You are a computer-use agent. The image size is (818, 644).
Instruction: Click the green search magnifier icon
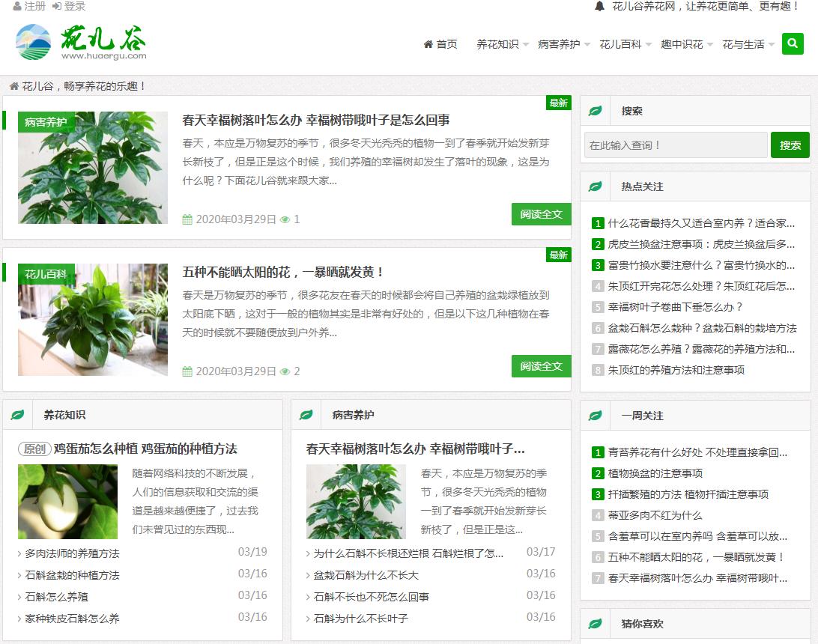point(792,43)
